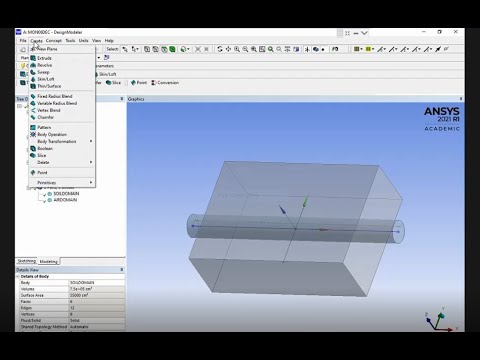The image size is (480, 360).
Task: Enable the green body selection filter
Action: [172, 49]
